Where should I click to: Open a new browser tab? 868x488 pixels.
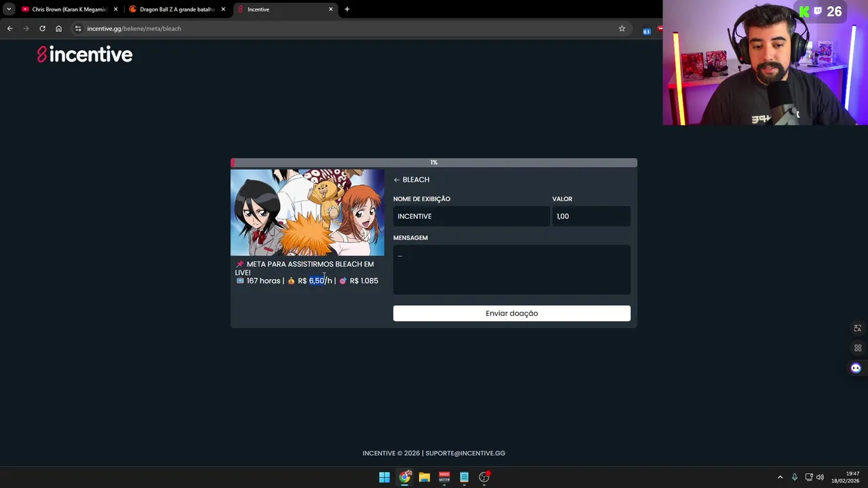[x=347, y=9]
